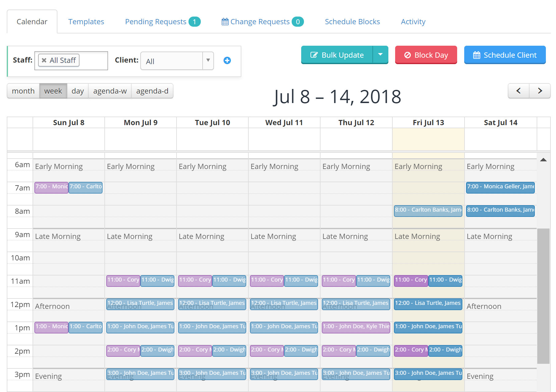The height and width of the screenshot is (392, 556).
Task: Open Tuesday 3:00 John Doe event
Action: click(212, 374)
